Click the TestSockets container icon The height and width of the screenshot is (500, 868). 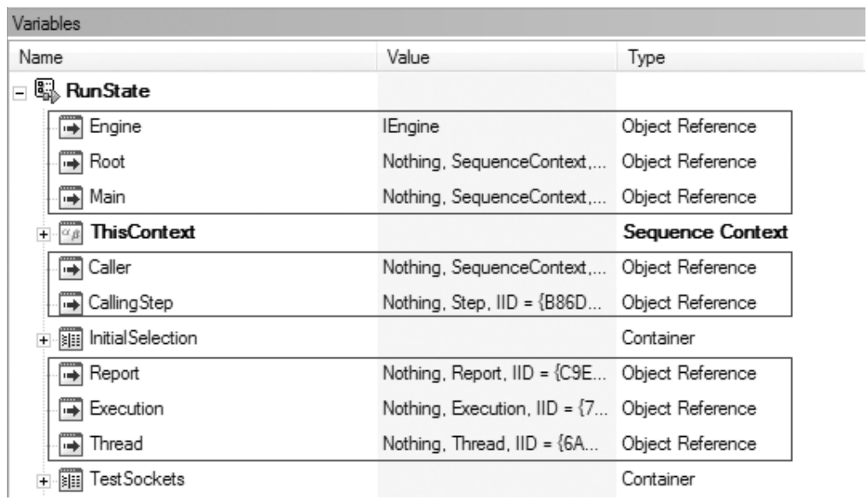[71, 480]
